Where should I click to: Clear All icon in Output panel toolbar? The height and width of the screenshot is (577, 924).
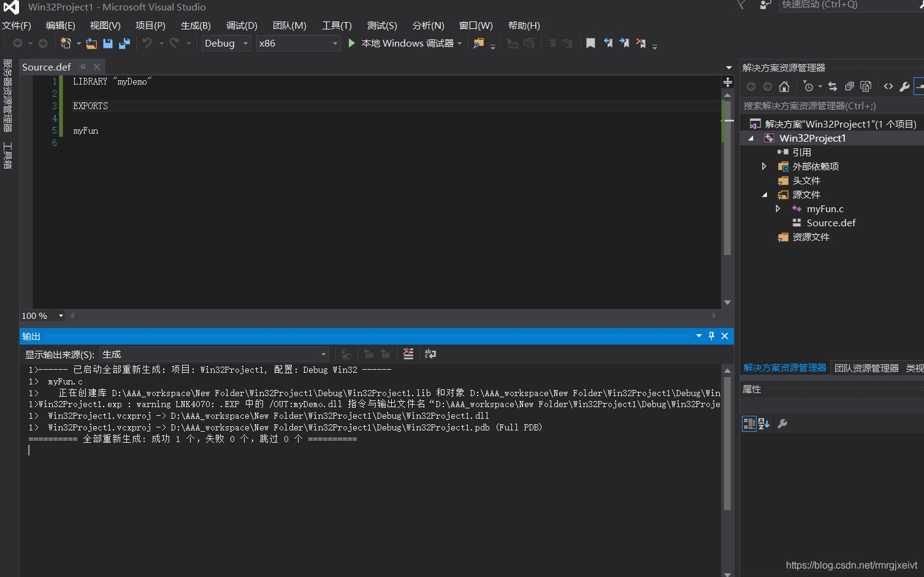pos(408,354)
